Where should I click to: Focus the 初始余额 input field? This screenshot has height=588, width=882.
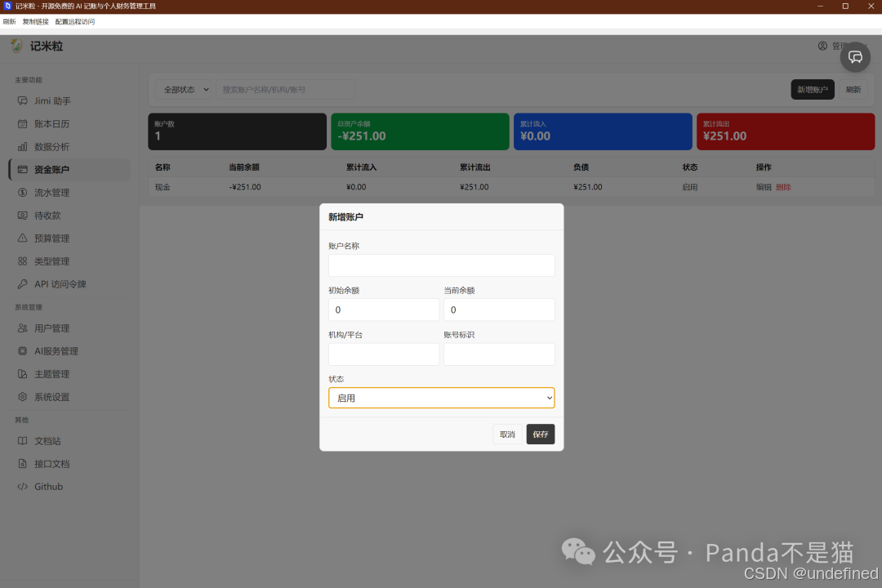point(384,310)
